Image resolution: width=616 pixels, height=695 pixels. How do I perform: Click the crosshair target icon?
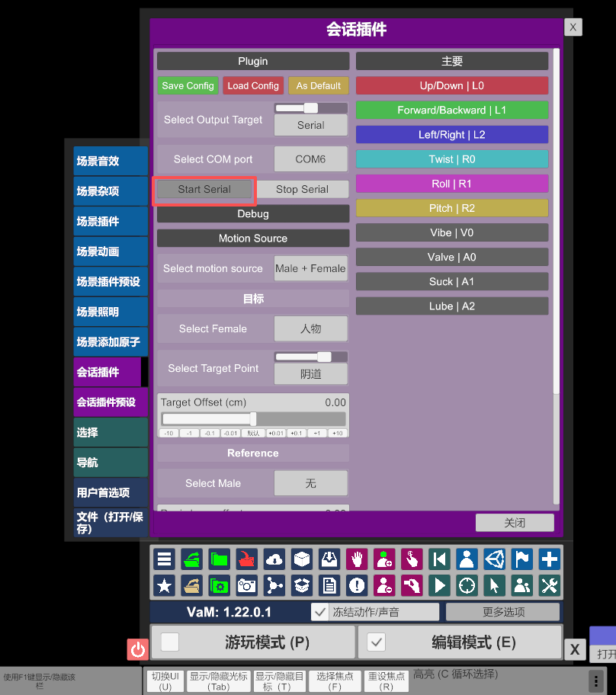click(467, 585)
